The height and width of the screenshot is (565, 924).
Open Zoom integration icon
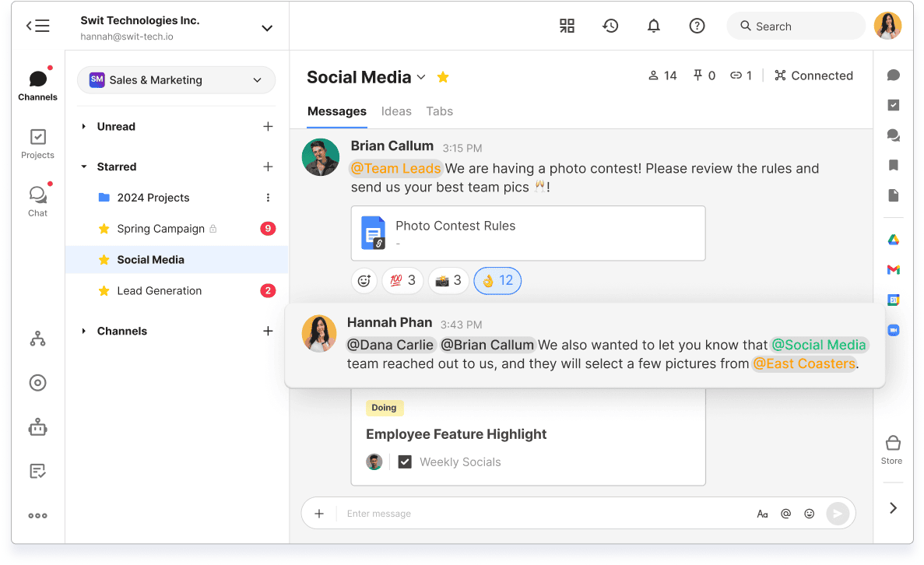tap(893, 330)
